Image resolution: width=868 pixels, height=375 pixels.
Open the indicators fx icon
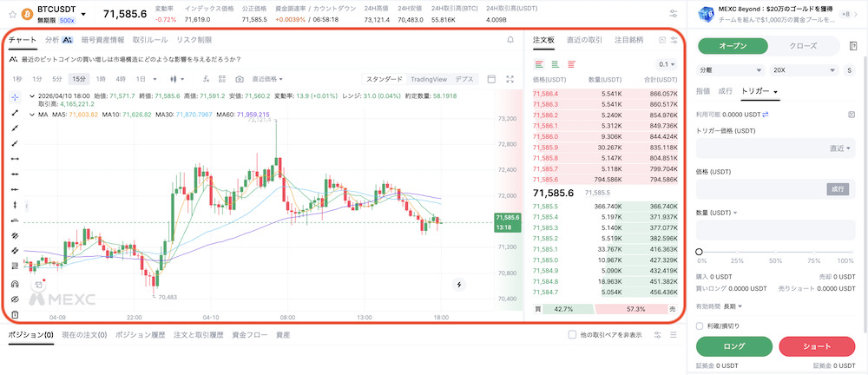207,79
